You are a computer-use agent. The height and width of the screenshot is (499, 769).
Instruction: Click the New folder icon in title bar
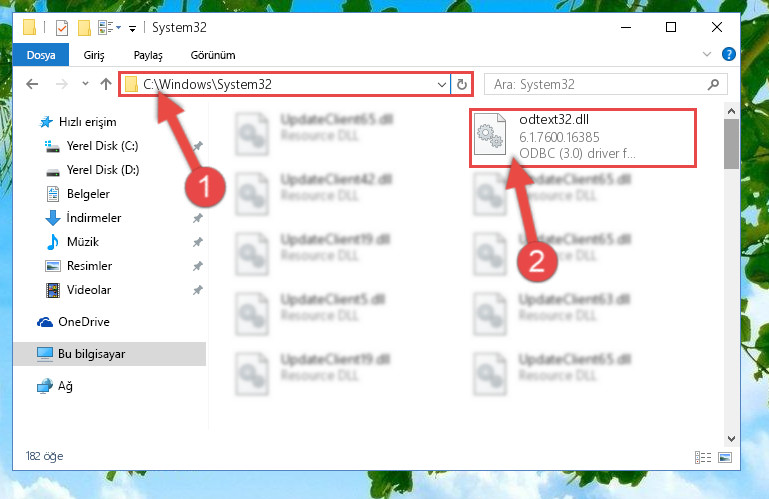(x=84, y=28)
